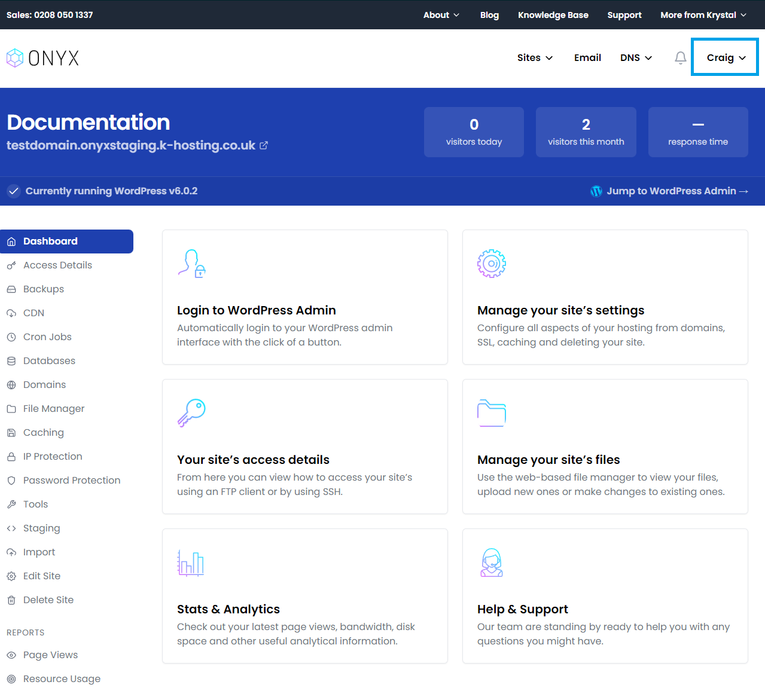The height and width of the screenshot is (700, 765).
Task: Select Cron Jobs in the sidebar
Action: pyautogui.click(x=47, y=337)
